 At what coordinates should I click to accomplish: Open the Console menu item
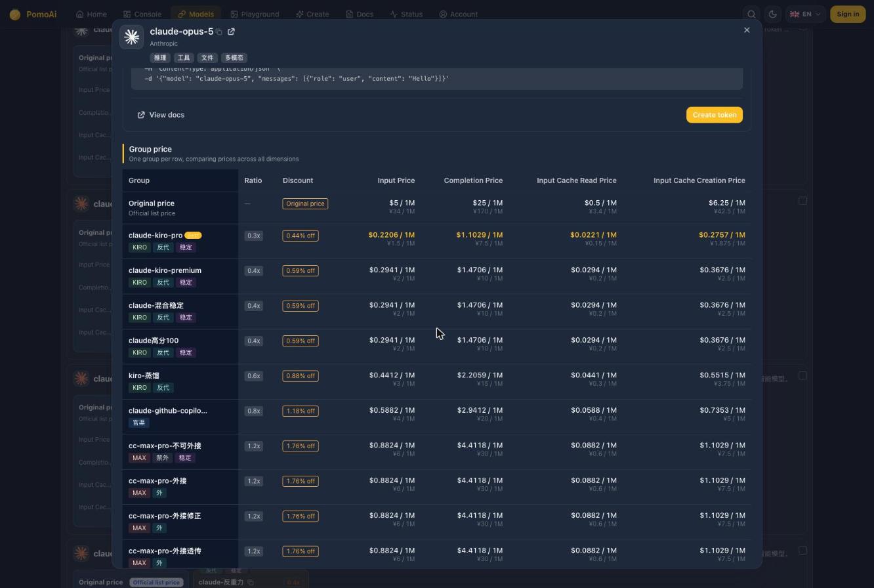point(142,14)
